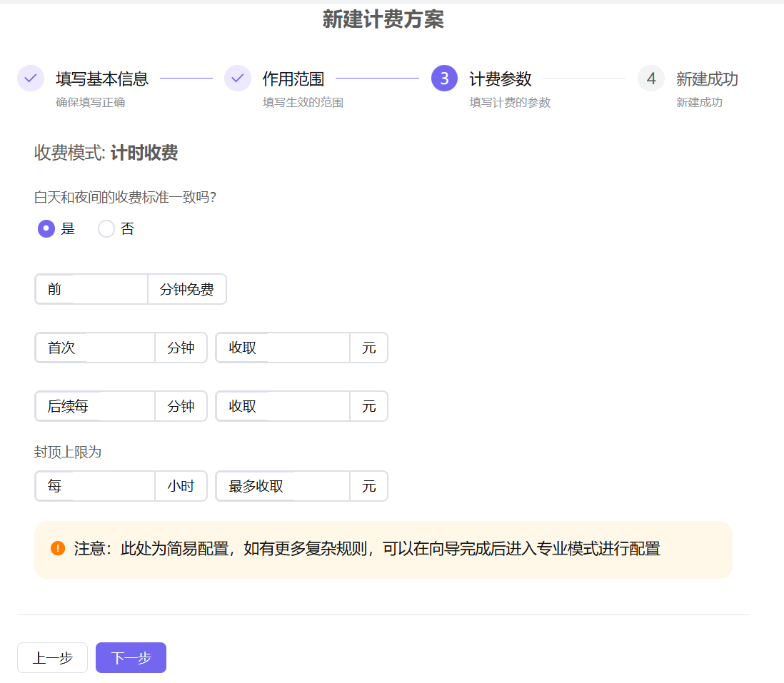
Task: Click the gray circle 4 for 新建成功
Action: [650, 79]
